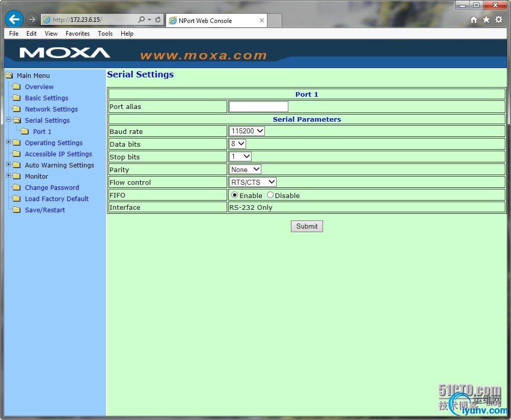Enable the FIFO option
The height and width of the screenshot is (420, 511).
pos(234,195)
